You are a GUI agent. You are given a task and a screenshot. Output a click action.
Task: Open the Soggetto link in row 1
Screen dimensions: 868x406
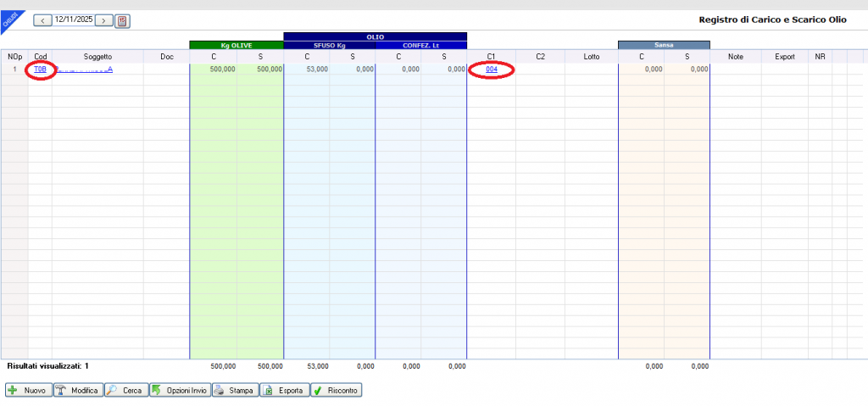pyautogui.click(x=84, y=70)
